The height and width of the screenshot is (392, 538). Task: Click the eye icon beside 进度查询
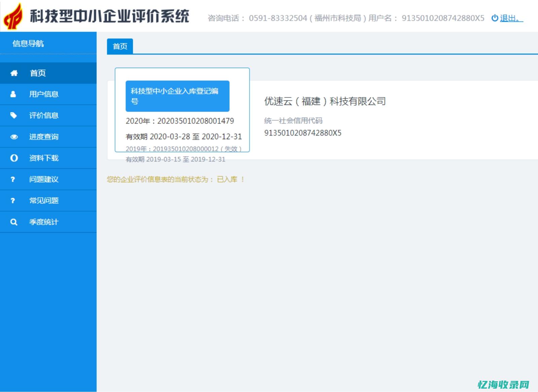click(14, 137)
